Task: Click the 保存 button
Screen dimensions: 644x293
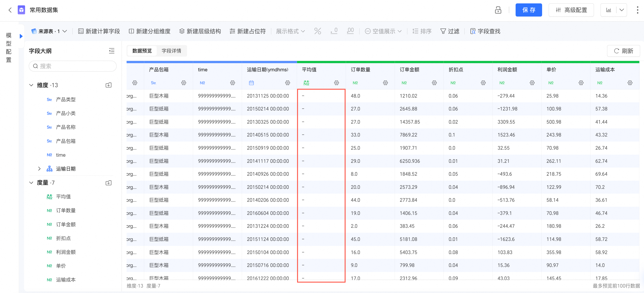Action: click(x=529, y=10)
